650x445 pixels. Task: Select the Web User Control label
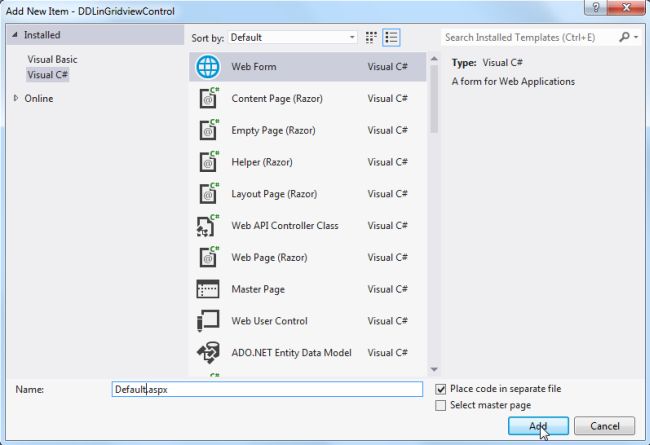click(269, 321)
